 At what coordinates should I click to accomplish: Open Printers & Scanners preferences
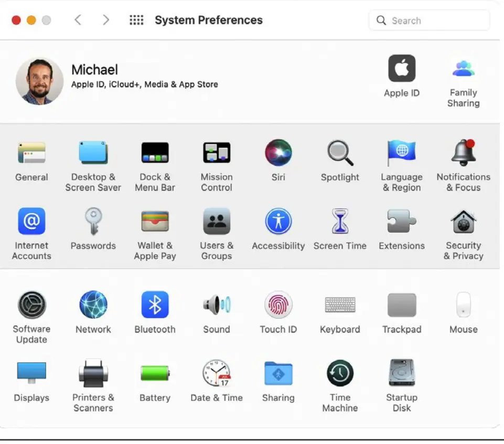(93, 374)
